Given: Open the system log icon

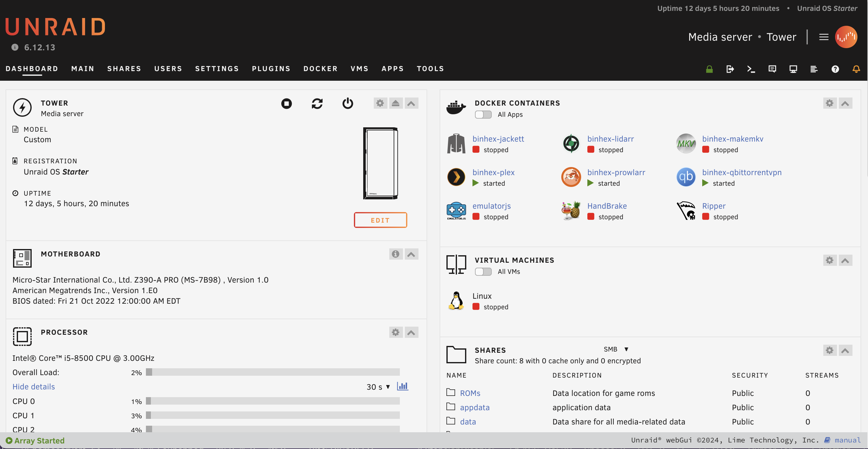Looking at the screenshot, I should [x=814, y=69].
